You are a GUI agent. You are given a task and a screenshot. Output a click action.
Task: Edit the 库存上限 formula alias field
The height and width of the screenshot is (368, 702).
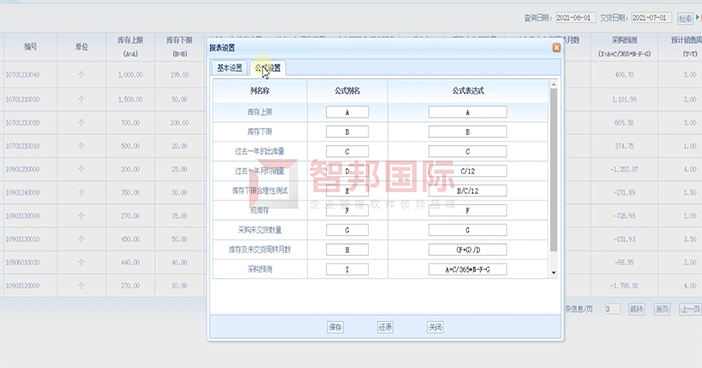[x=347, y=112]
